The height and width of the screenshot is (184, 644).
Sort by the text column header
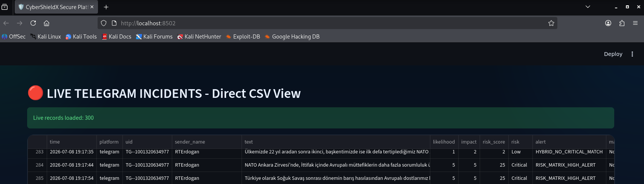click(336, 142)
